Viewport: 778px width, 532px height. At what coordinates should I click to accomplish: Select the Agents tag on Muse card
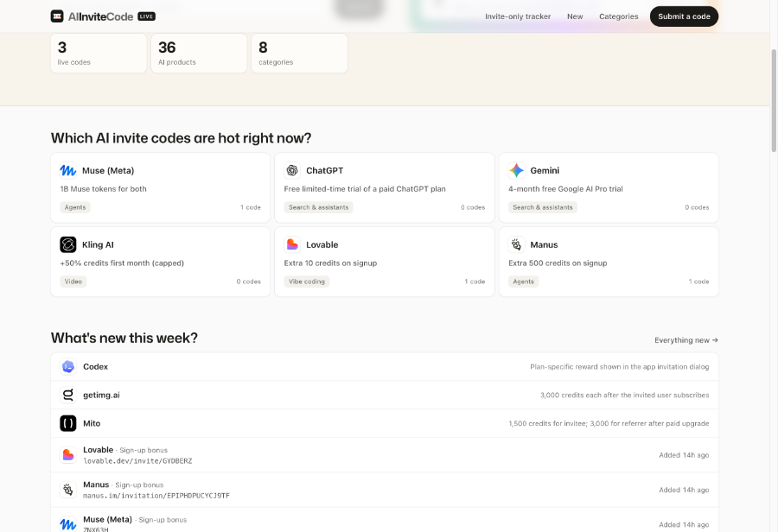click(75, 207)
